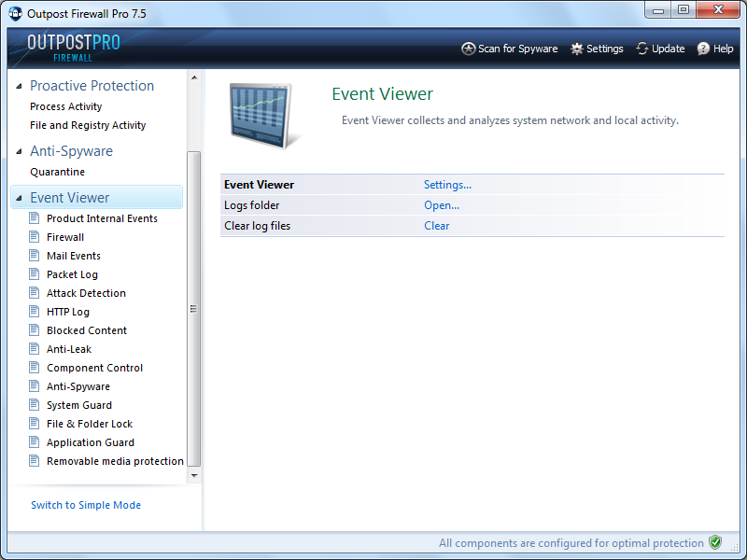This screenshot has height=560, width=747.
Task: Open Help using the question mark icon
Action: point(703,49)
